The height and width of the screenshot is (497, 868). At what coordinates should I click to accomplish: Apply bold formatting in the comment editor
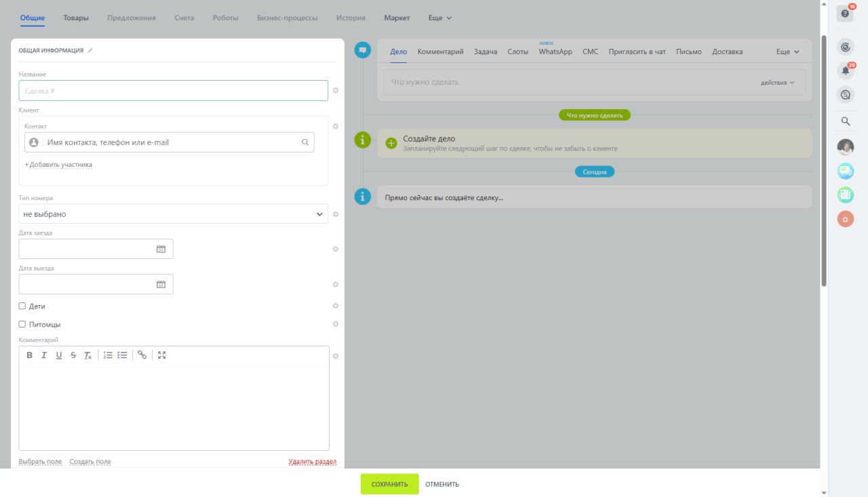(x=29, y=355)
